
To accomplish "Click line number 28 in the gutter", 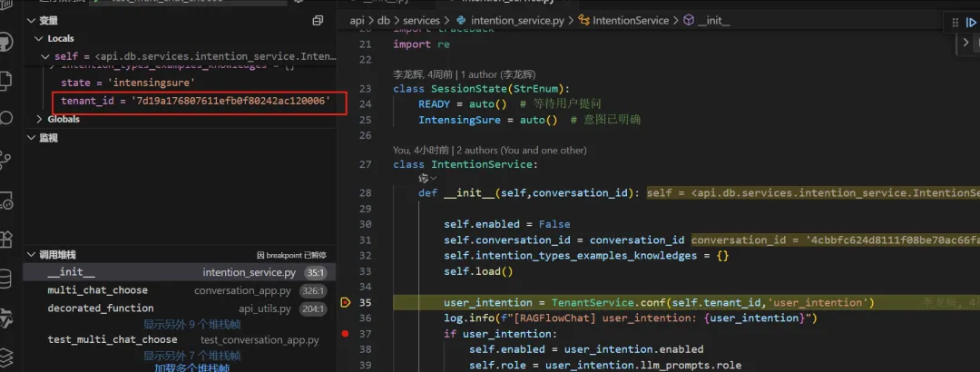I will [x=365, y=193].
